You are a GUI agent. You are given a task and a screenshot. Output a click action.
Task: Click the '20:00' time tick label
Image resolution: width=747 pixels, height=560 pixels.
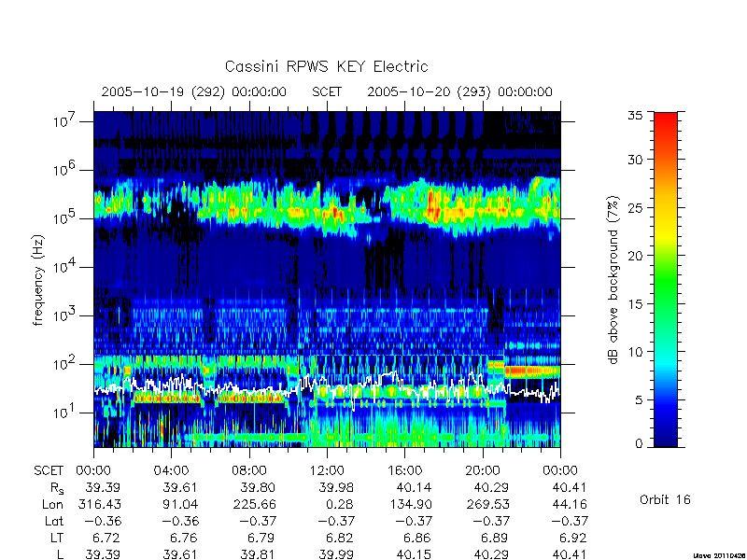(x=483, y=471)
